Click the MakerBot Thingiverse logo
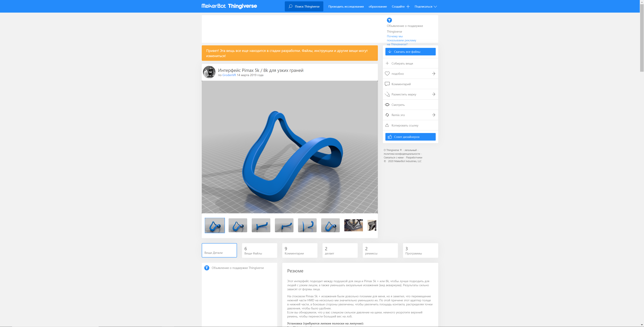This screenshot has height=327, width=644. pyautogui.click(x=229, y=6)
